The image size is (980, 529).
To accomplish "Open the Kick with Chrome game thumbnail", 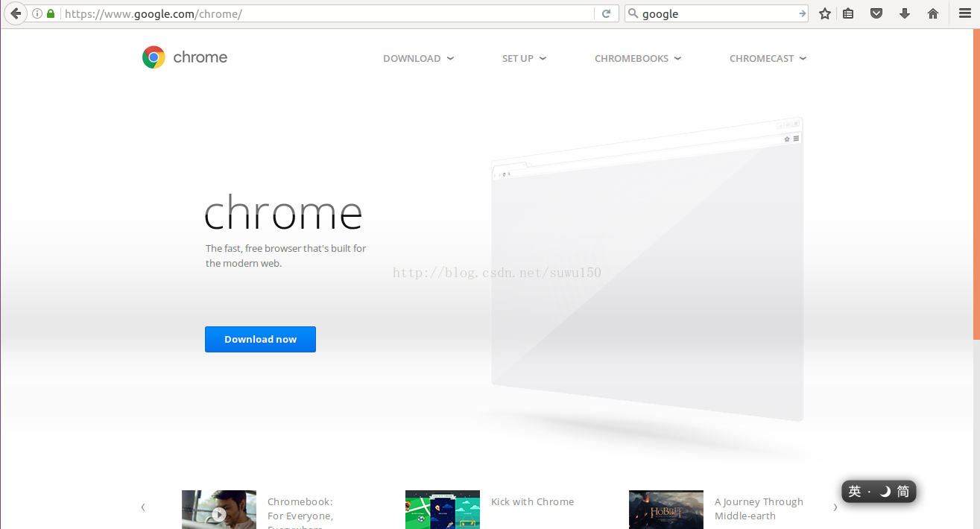I will pos(442,510).
